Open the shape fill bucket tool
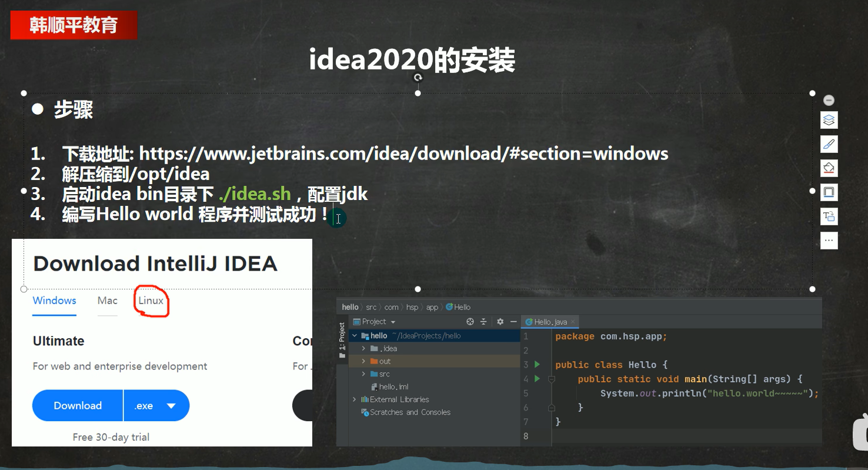Screen dimensions: 868x470 [829, 168]
